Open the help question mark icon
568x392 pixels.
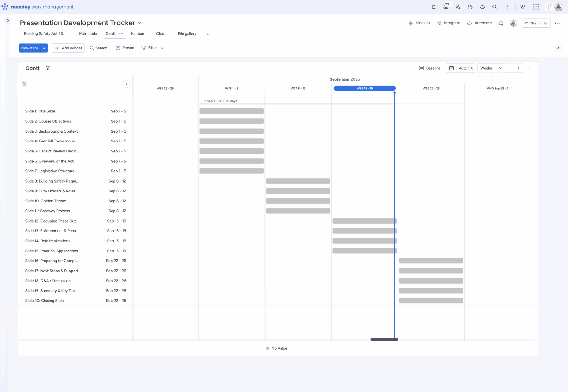507,7
